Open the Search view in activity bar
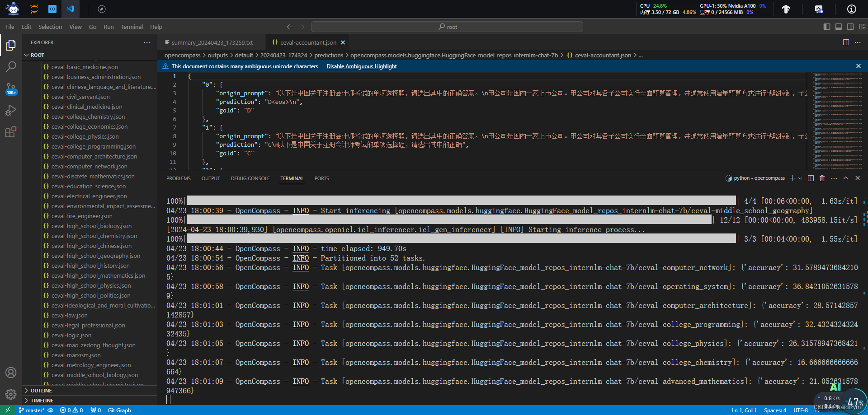The width and height of the screenshot is (868, 415). (x=11, y=67)
